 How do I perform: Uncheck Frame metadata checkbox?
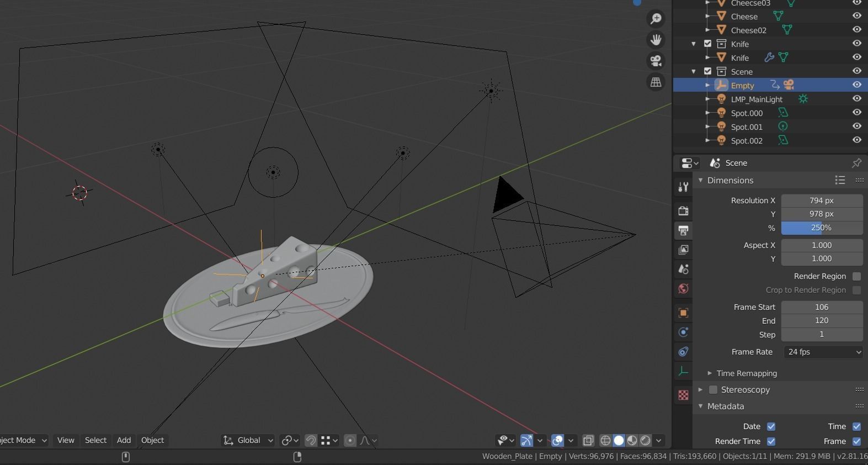[x=856, y=441]
